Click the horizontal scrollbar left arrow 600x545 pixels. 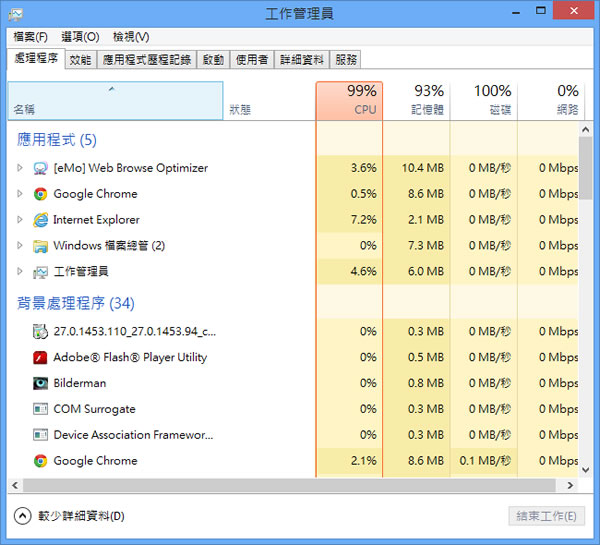point(15,485)
